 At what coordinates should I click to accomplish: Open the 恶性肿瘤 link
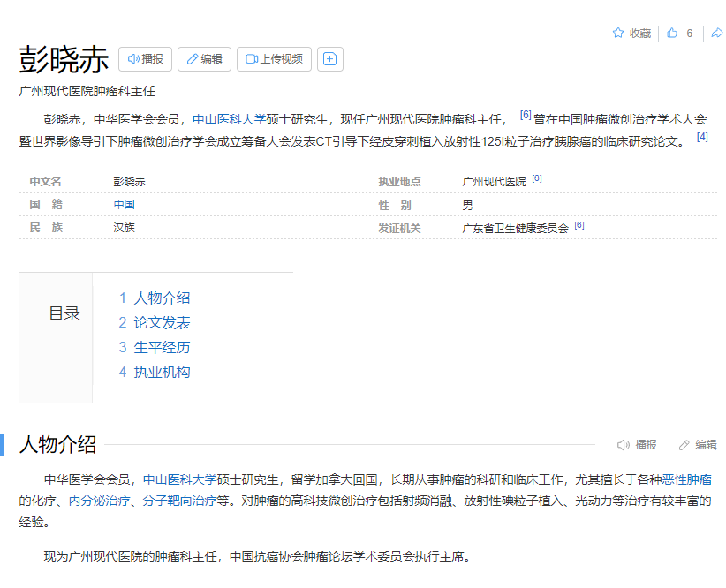[686, 479]
